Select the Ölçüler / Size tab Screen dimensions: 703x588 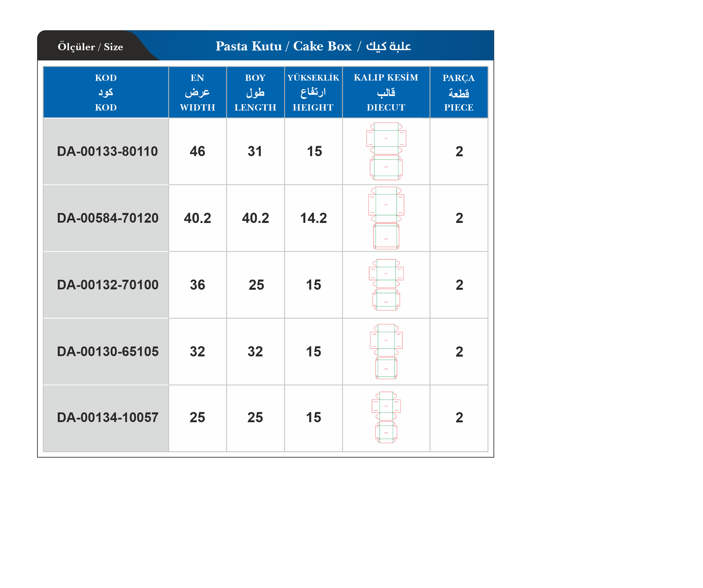[x=90, y=46]
